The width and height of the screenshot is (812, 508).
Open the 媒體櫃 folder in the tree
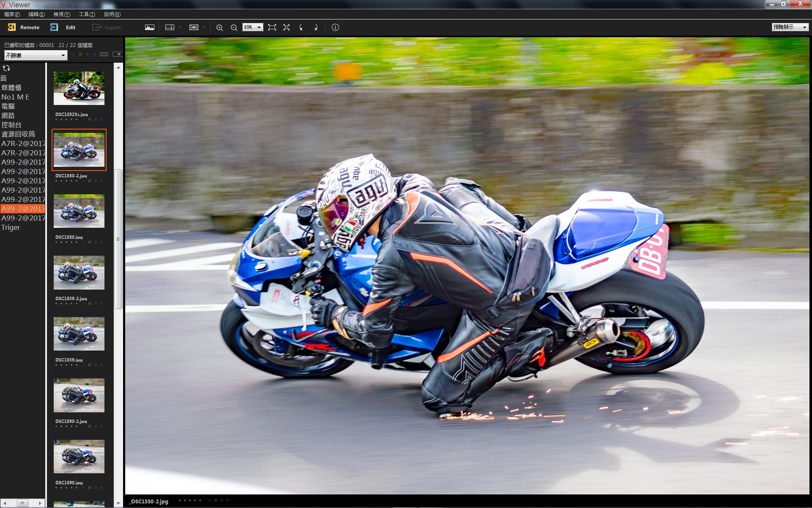pos(11,88)
